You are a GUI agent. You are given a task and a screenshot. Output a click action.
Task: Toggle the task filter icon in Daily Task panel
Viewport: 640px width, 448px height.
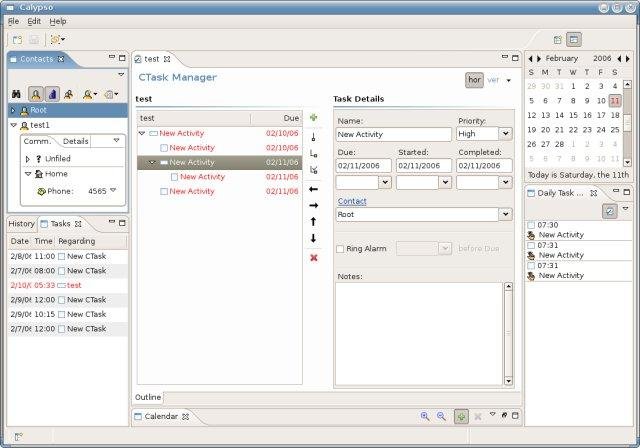[x=610, y=211]
